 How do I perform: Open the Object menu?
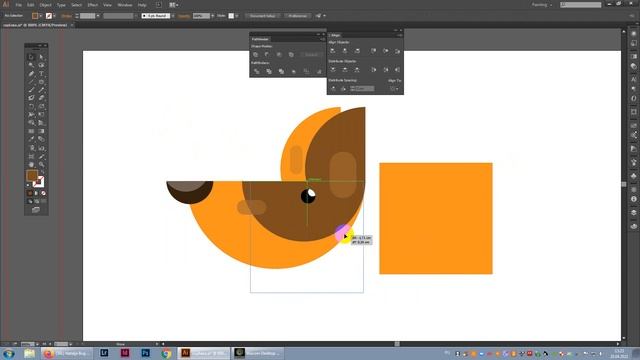(45, 5)
